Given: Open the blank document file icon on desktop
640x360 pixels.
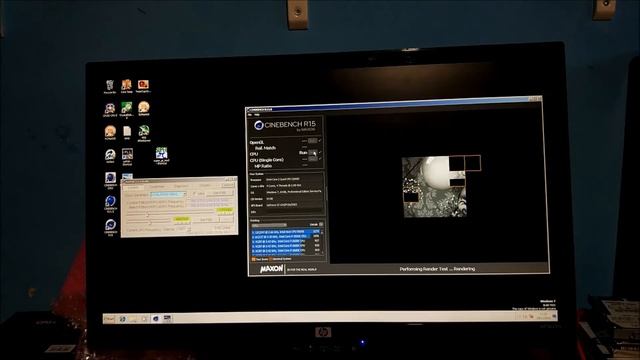Looking at the screenshot, I should tap(127, 132).
